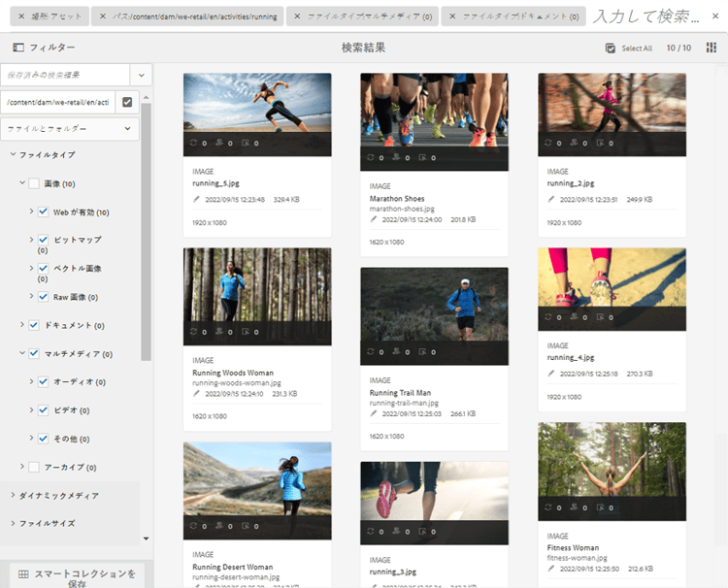728x588 pixels.
Task: Toggle the path filter checkbox
Action: coord(127,102)
